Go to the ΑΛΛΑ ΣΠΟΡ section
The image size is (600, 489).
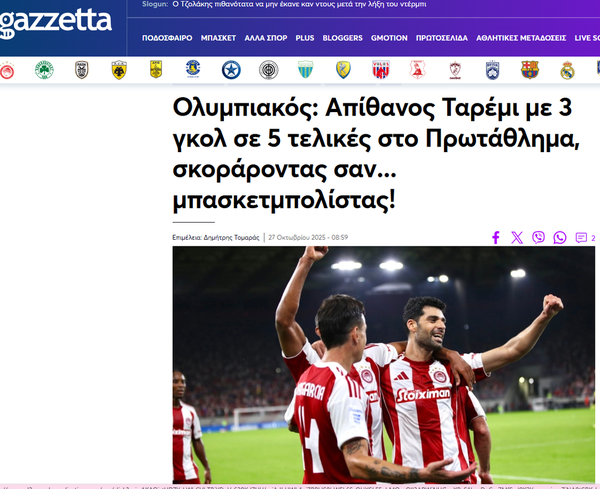tap(267, 37)
